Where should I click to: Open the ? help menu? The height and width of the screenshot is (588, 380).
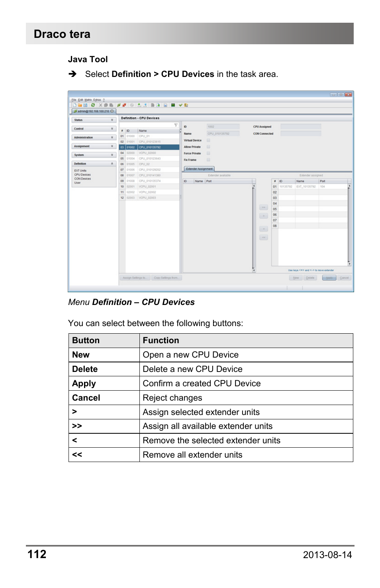104,100
